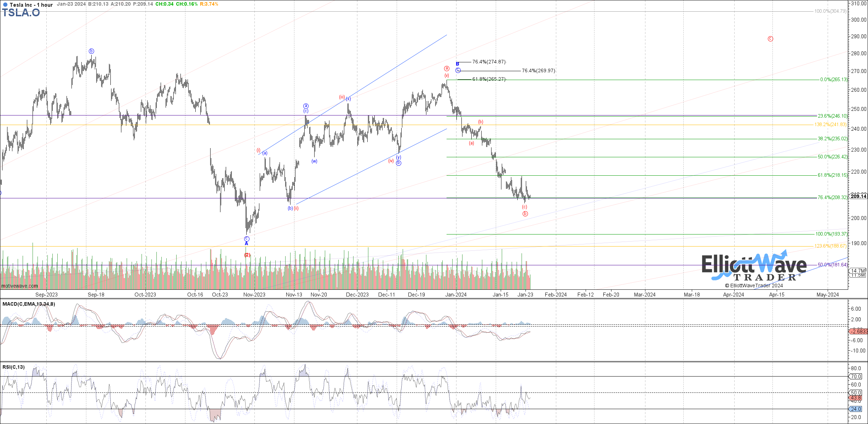Viewport: 868px width, 424px height.
Task: Select the 0.0%(265.13) Fibonacci label
Action: tap(834, 80)
